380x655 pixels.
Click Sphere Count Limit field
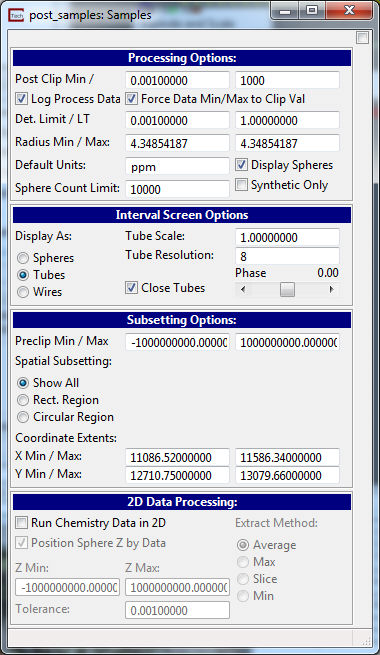click(177, 189)
